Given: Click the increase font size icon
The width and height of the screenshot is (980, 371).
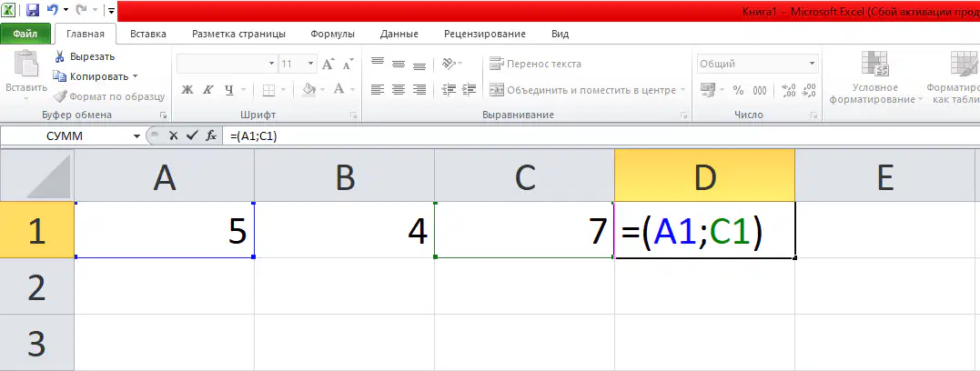Looking at the screenshot, I should coord(328,64).
